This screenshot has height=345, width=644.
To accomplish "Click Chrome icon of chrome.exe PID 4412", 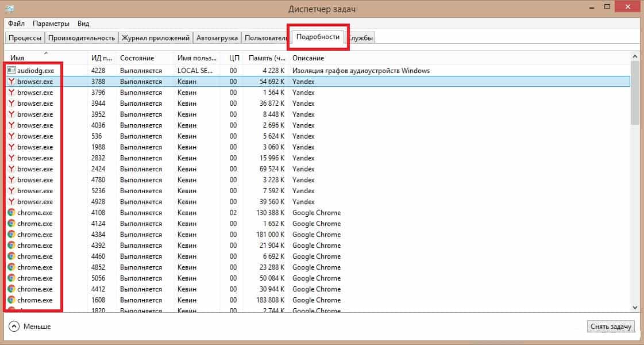I will coord(11,289).
